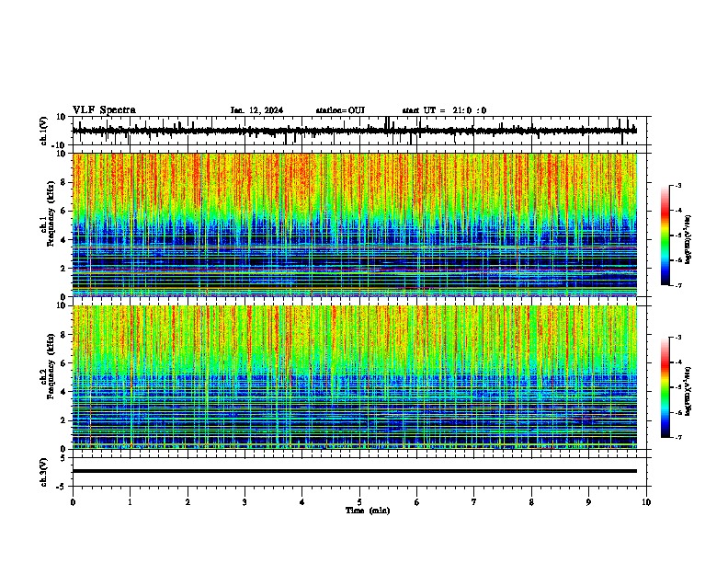Click the ch.2 spectrogram color scale bar
The width and height of the screenshot is (728, 563).
(x=665, y=387)
